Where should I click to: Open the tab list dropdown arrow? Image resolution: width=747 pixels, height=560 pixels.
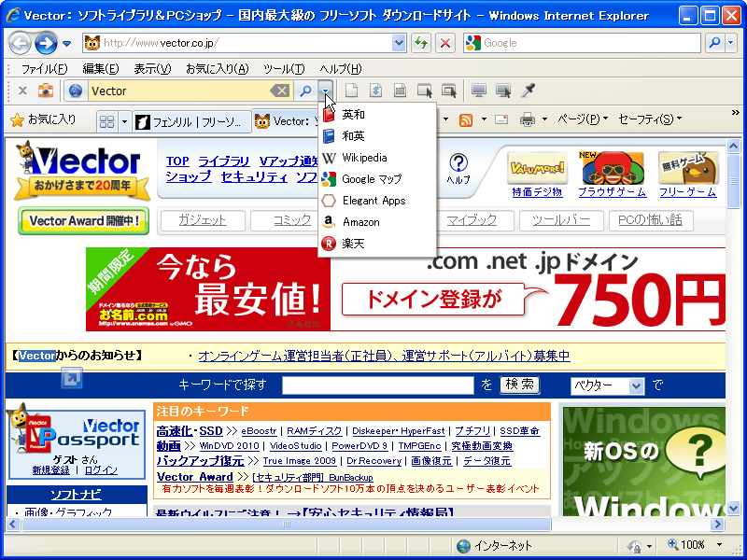(x=124, y=122)
